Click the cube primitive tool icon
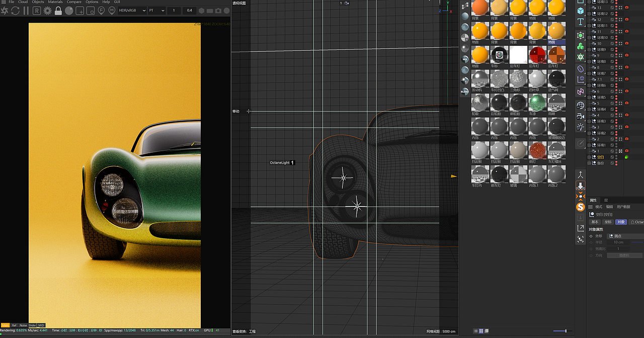The image size is (644, 338). (x=581, y=11)
